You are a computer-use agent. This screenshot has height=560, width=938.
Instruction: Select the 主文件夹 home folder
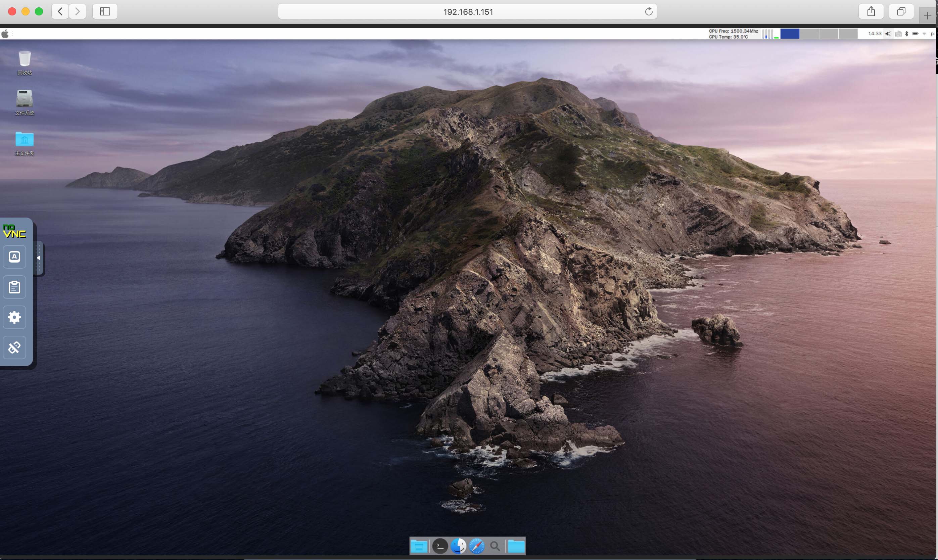(25, 139)
